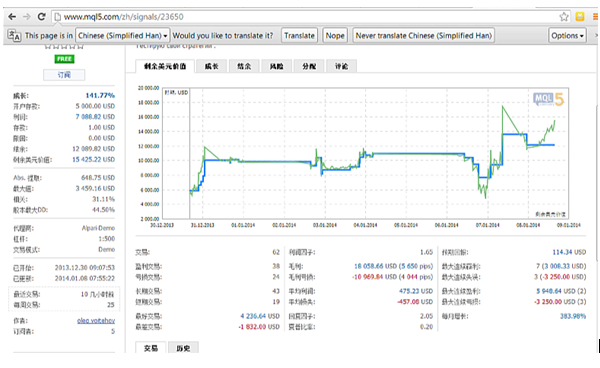Click the green FREE badge
Screen dimensions: 600x368
point(64,59)
